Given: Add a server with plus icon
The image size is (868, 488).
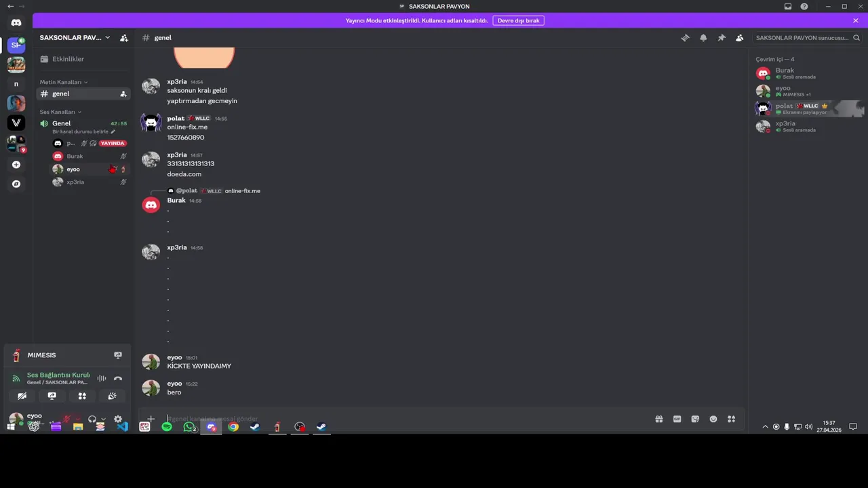Looking at the screenshot, I should (x=16, y=165).
